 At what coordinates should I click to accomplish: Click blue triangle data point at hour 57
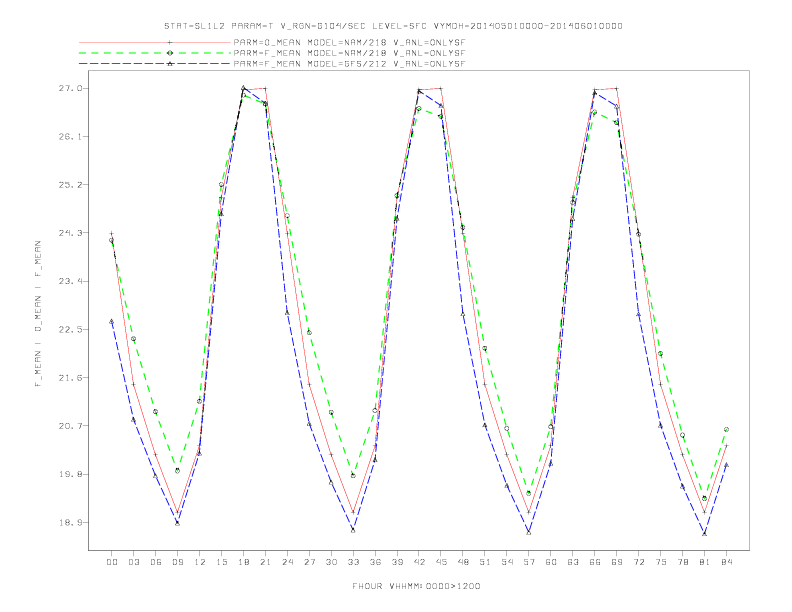tap(529, 532)
